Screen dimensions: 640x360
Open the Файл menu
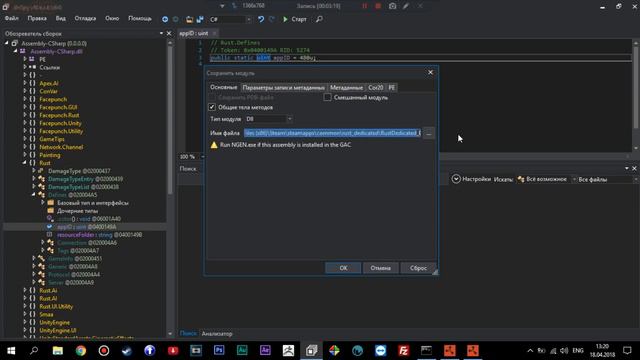11,18
